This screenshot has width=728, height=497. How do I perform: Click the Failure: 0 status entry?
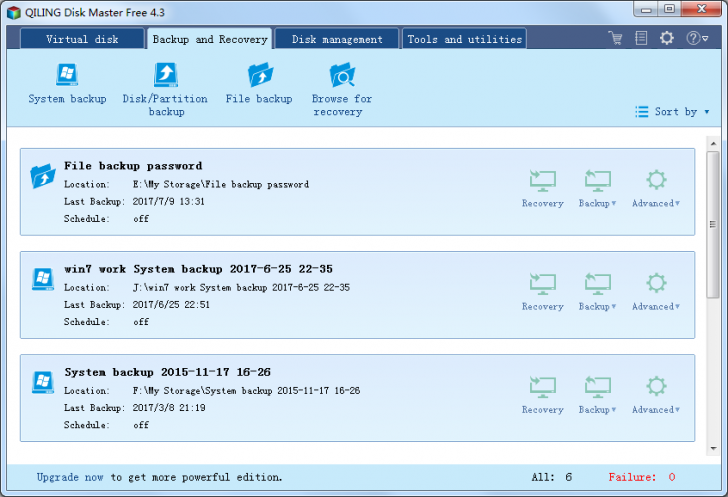(642, 477)
